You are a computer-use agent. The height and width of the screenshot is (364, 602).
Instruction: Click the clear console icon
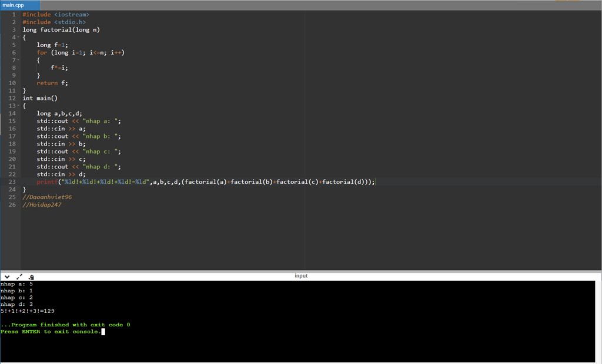click(32, 277)
